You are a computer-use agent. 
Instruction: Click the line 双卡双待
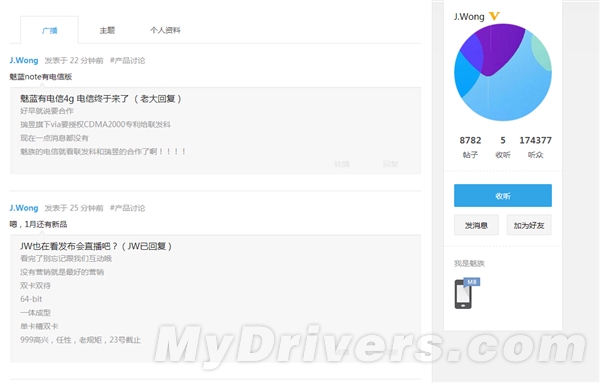coord(35,285)
